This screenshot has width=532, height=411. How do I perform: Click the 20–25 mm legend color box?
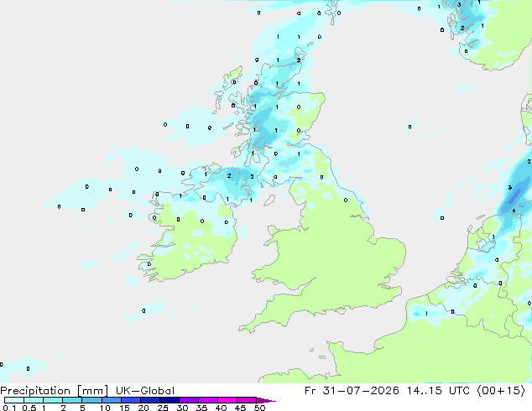(x=149, y=400)
